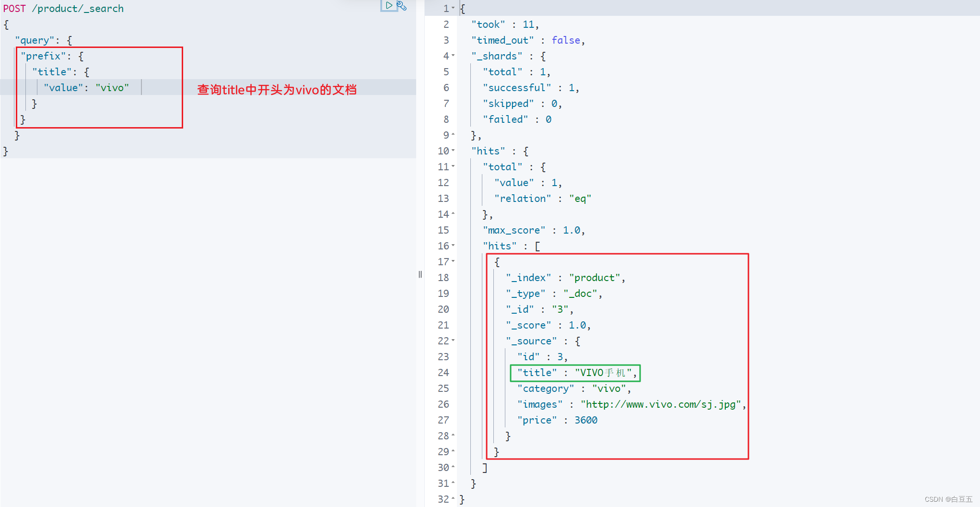Click the "_id" : "3" line

pyautogui.click(x=540, y=309)
